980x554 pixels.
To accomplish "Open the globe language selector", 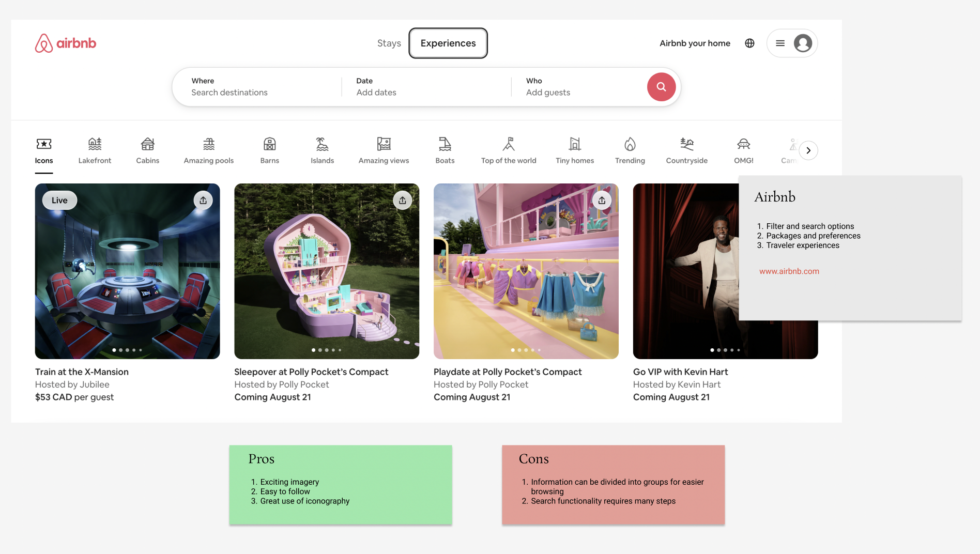I will click(x=749, y=43).
